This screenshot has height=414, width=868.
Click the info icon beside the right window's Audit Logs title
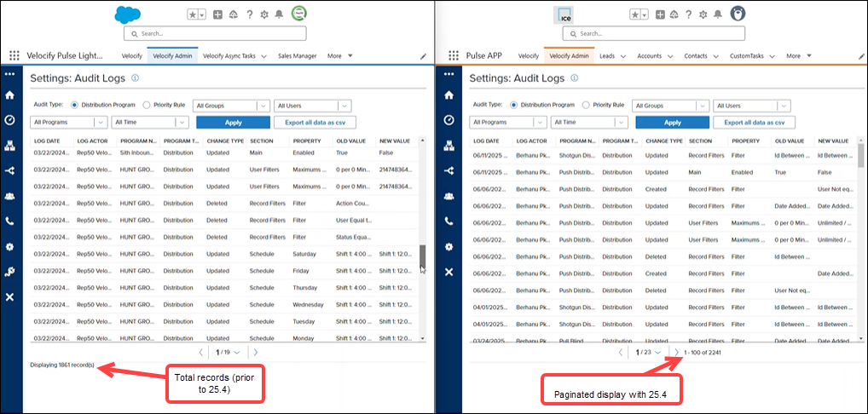pyautogui.click(x=575, y=78)
